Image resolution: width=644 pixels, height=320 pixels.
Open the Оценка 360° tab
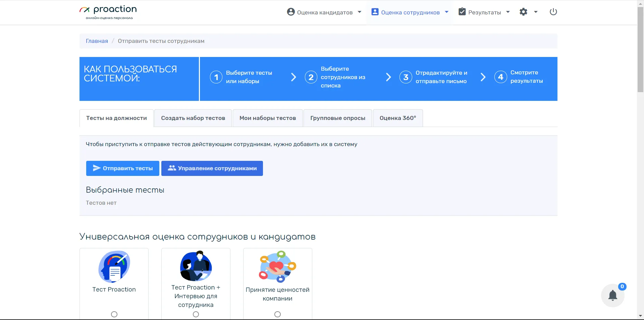pyautogui.click(x=397, y=118)
